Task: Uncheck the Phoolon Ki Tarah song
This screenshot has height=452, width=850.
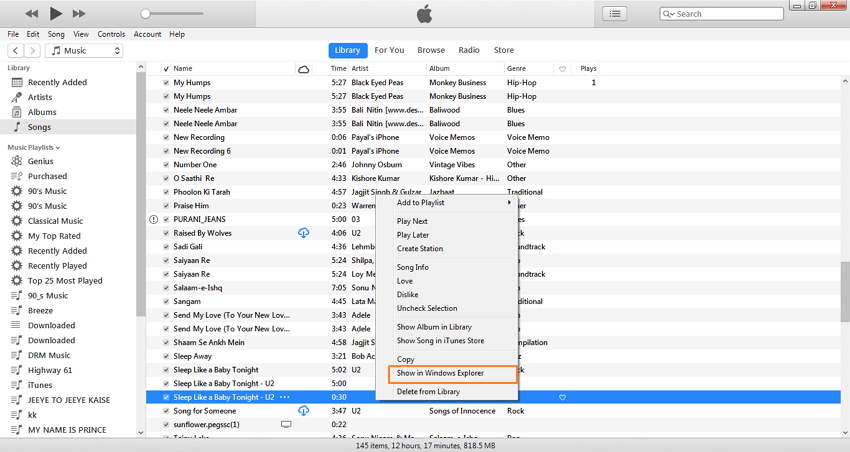Action: pyautogui.click(x=166, y=192)
